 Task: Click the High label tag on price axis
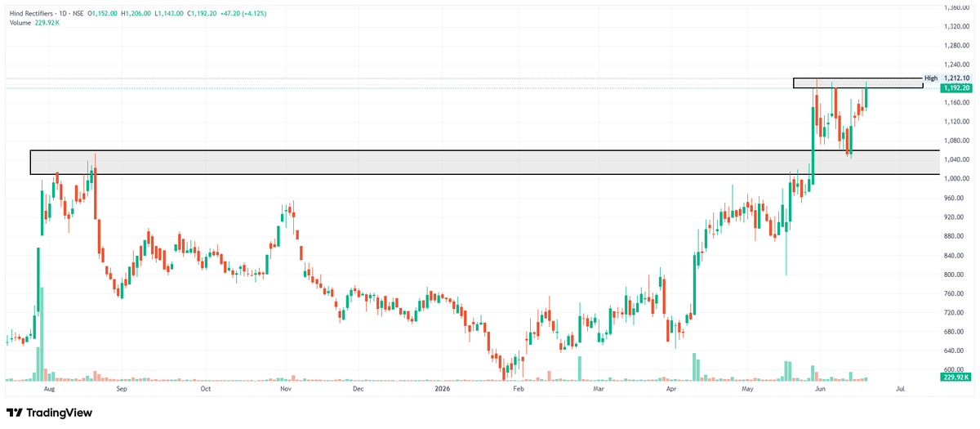[x=931, y=78]
